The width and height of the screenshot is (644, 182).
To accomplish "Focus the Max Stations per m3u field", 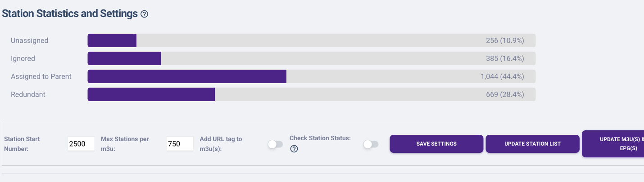I will 180,144.
